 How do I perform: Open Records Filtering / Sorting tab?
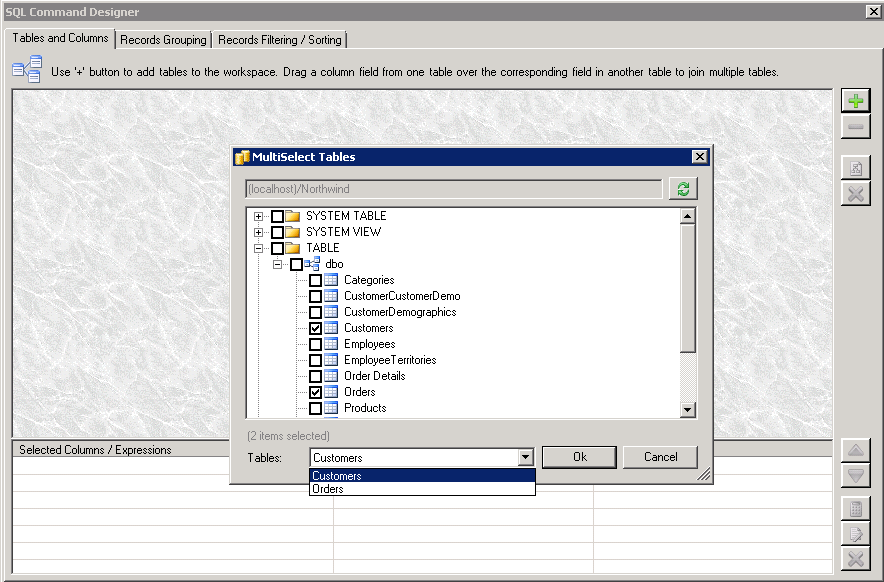(x=279, y=40)
